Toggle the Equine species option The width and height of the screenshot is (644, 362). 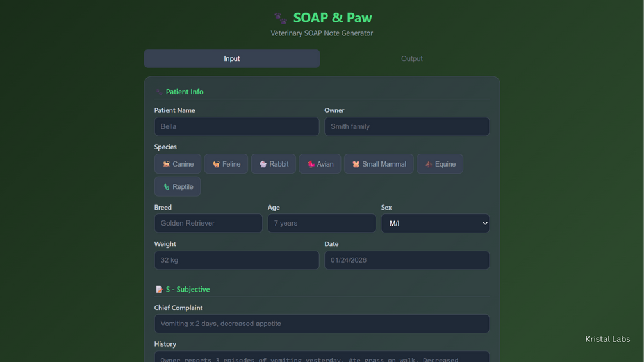(440, 164)
